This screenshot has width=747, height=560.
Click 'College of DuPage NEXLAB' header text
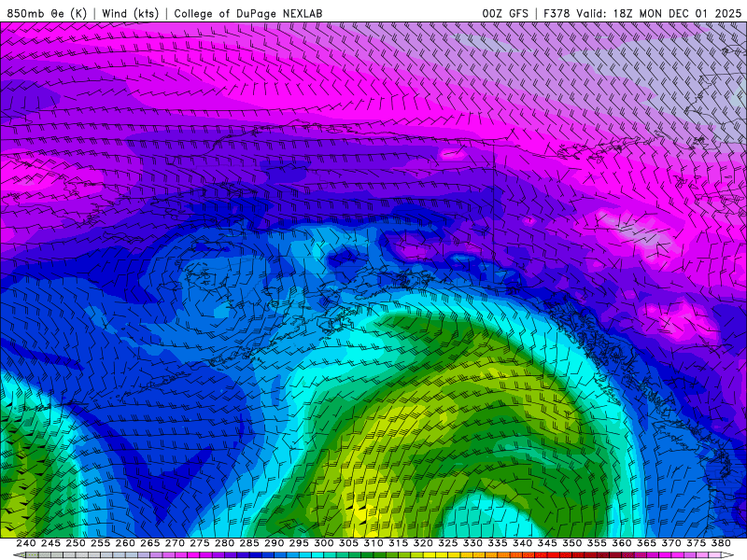(x=248, y=13)
